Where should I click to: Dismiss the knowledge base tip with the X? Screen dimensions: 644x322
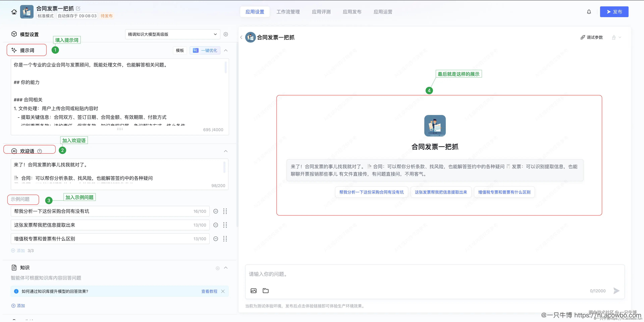[223, 291]
